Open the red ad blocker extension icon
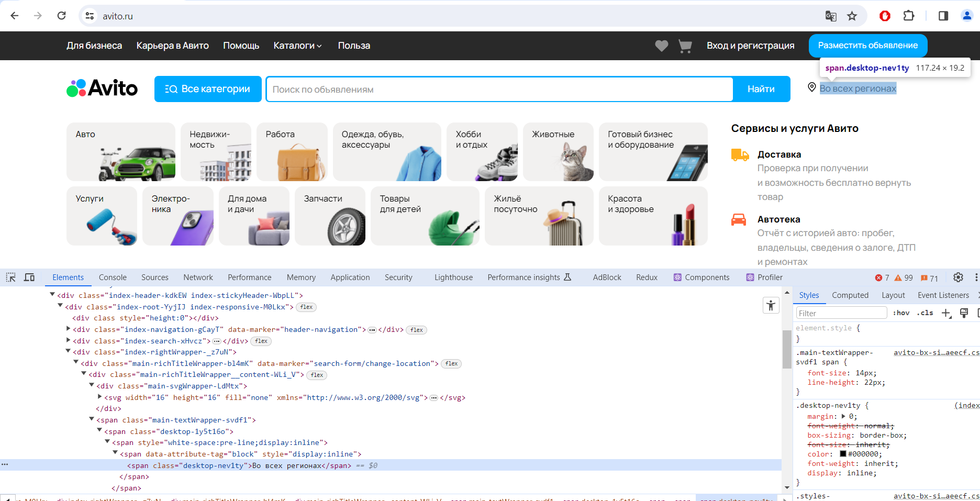Screen dimensions: 980x501 pos(885,16)
